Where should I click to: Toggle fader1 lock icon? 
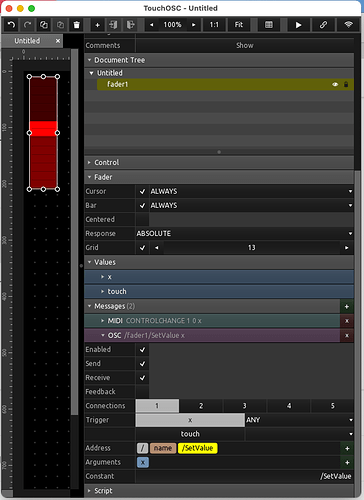coord(346,84)
